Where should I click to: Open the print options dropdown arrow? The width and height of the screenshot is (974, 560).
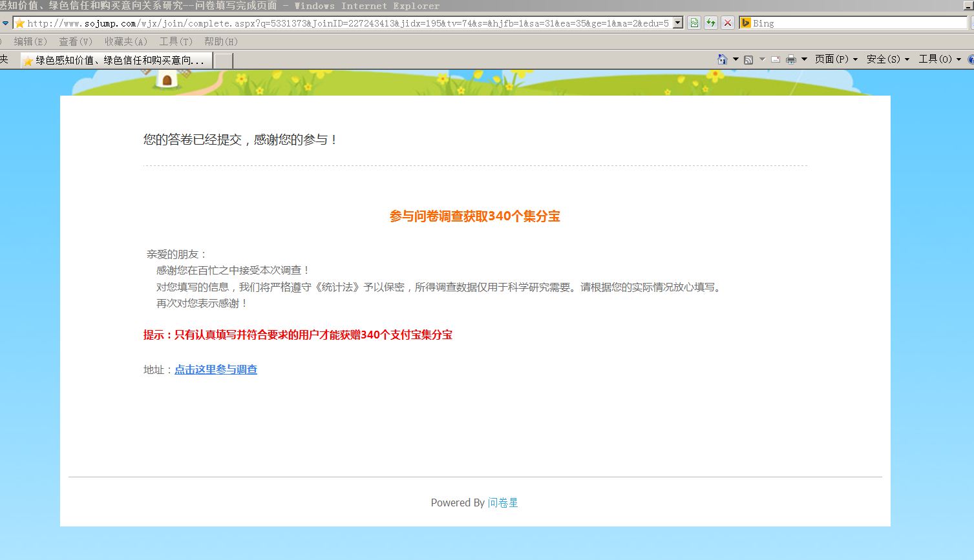click(x=804, y=59)
